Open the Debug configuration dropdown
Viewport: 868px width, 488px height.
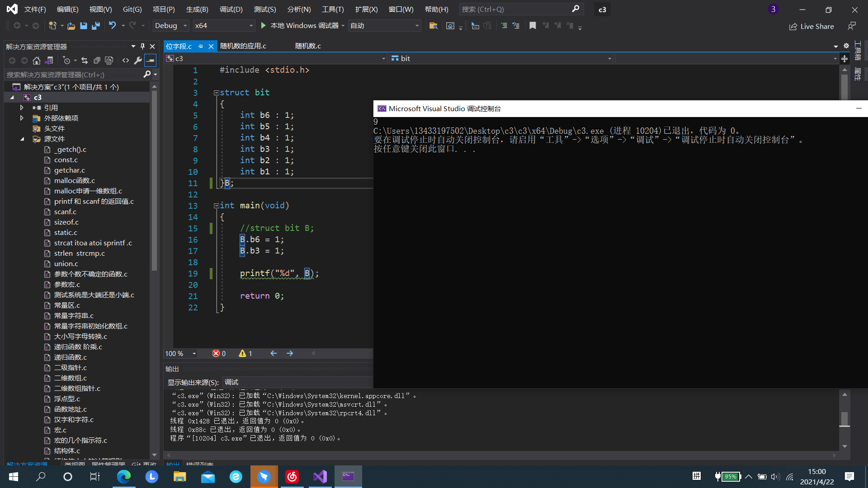[x=171, y=26]
